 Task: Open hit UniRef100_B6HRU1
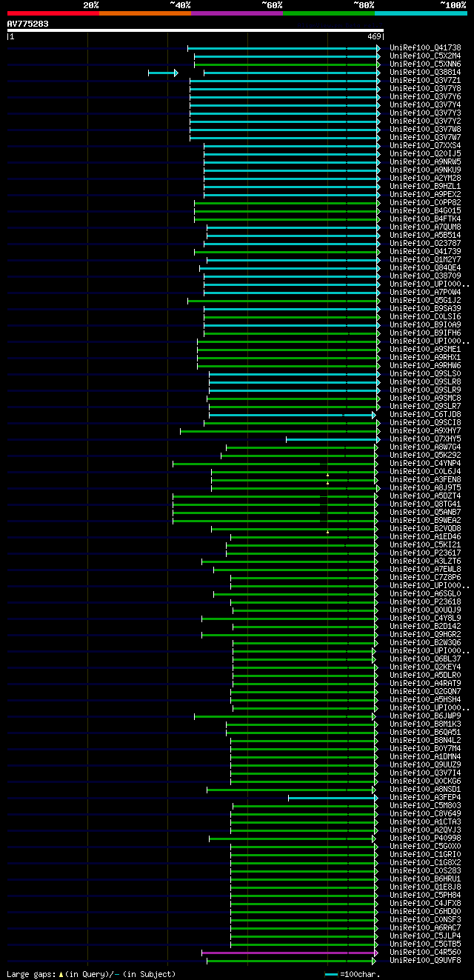(x=425, y=879)
